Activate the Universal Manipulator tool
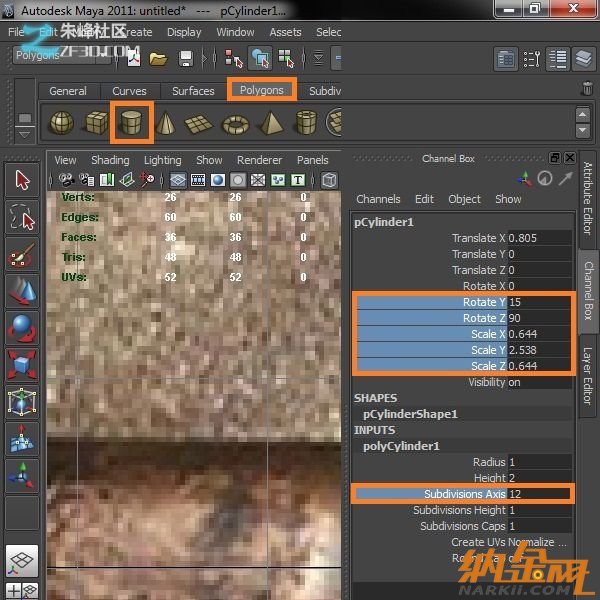This screenshot has height=600, width=600. [x=22, y=402]
